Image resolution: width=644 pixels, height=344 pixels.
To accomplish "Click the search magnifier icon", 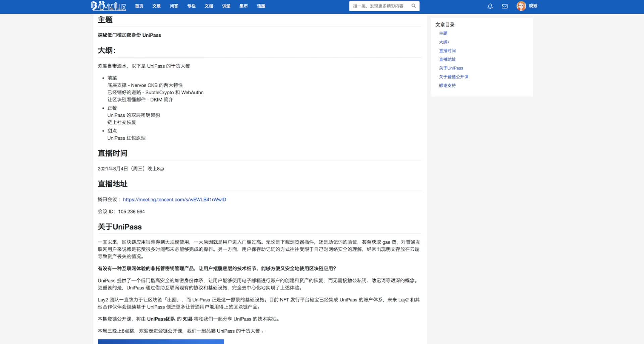I will [x=414, y=6].
